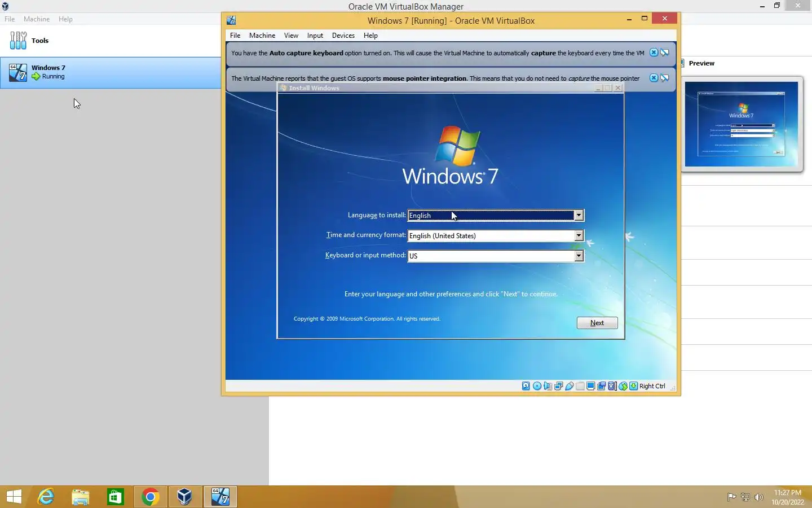This screenshot has height=508, width=812.
Task: Suppress future mouse pointer integration messages
Action: tap(665, 78)
